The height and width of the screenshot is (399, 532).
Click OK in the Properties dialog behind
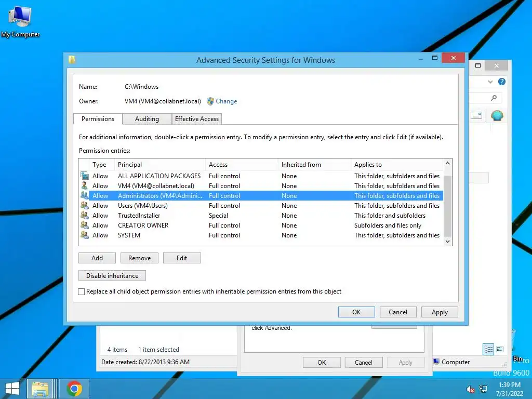[322, 362]
